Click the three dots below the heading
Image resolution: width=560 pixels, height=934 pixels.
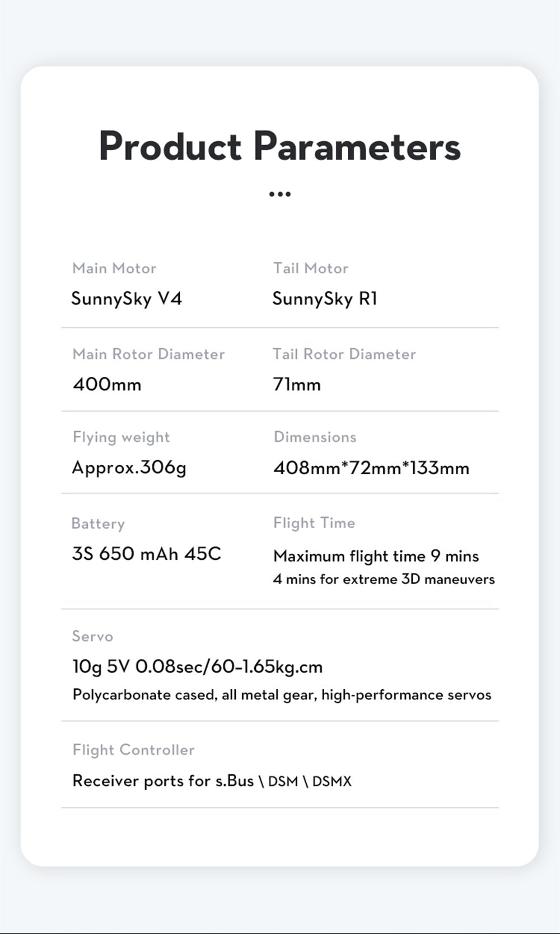(279, 194)
